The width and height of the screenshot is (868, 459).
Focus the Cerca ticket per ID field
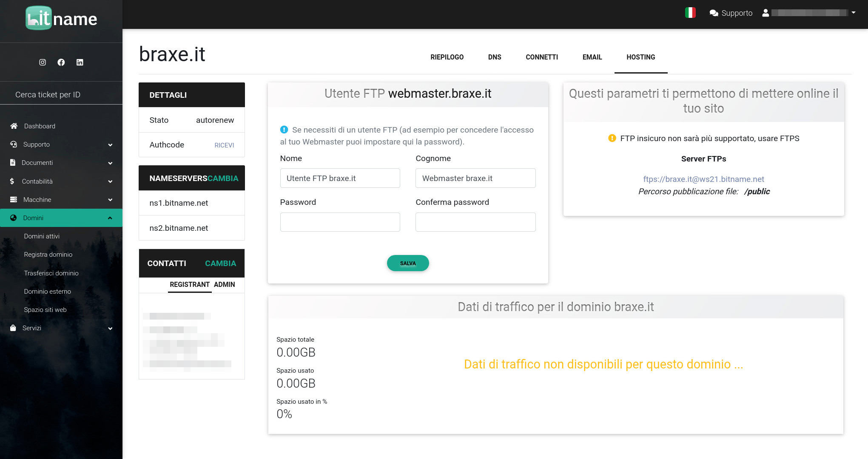(x=61, y=94)
